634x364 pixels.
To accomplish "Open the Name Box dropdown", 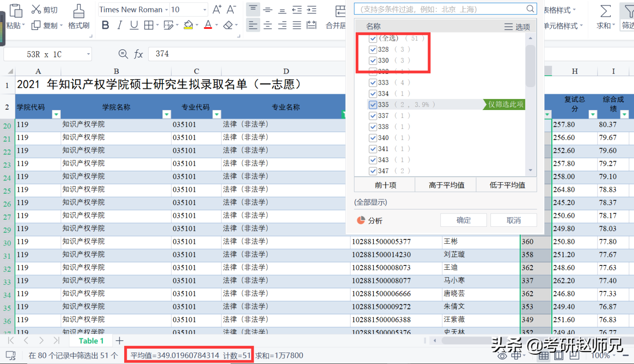I will coord(88,54).
